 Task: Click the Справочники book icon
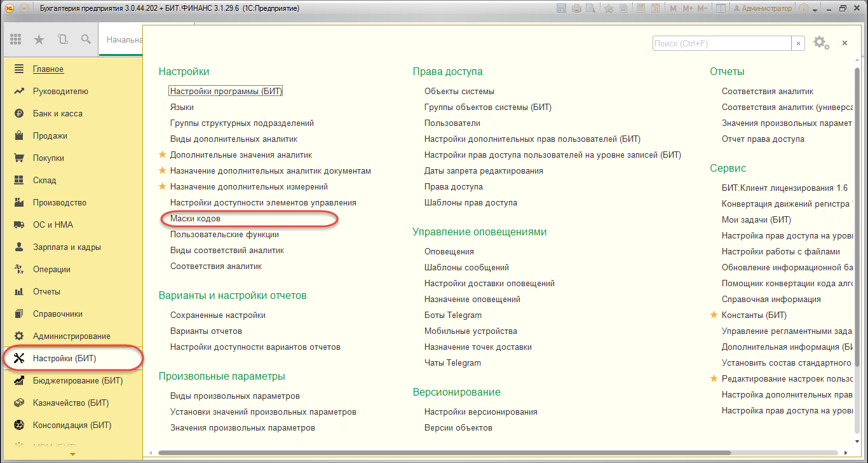click(x=19, y=314)
